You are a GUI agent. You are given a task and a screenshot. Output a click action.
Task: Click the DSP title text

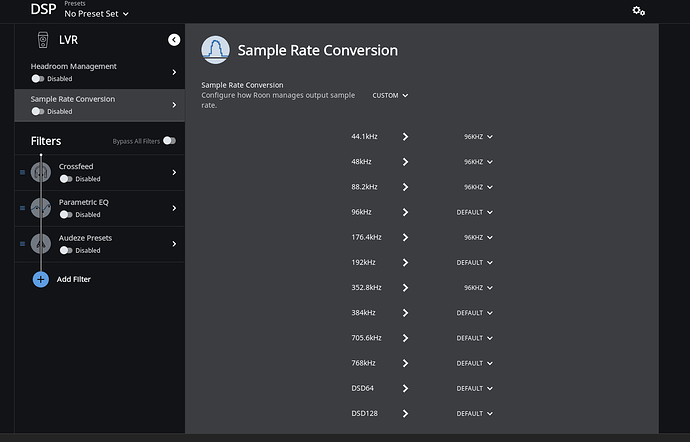pyautogui.click(x=43, y=9)
